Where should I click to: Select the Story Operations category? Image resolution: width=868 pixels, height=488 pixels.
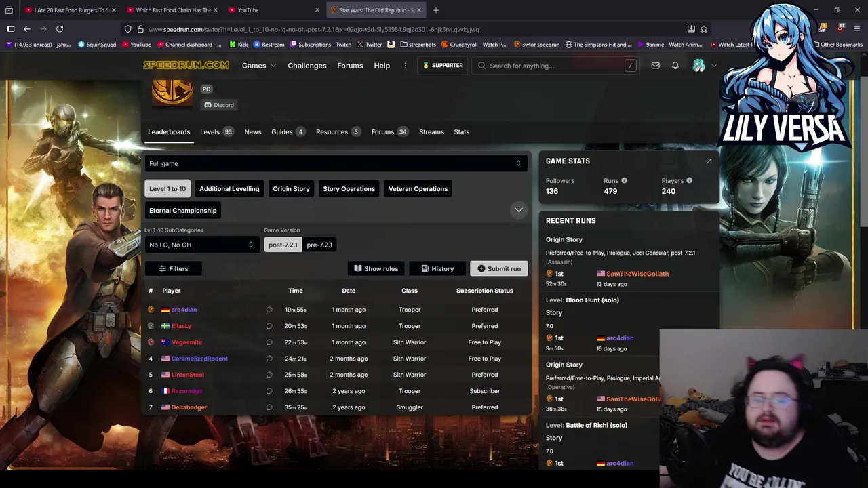tap(349, 189)
